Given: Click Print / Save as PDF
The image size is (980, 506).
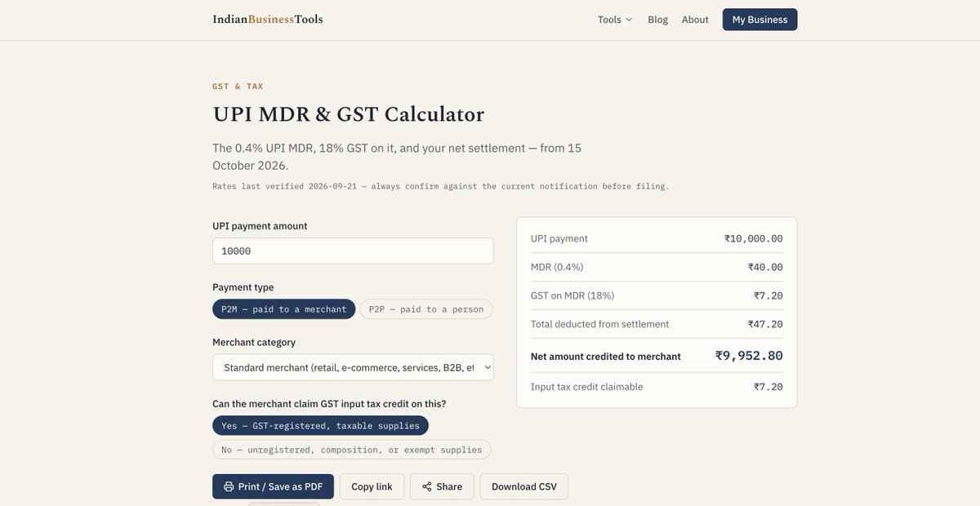Looking at the screenshot, I should [x=273, y=486].
